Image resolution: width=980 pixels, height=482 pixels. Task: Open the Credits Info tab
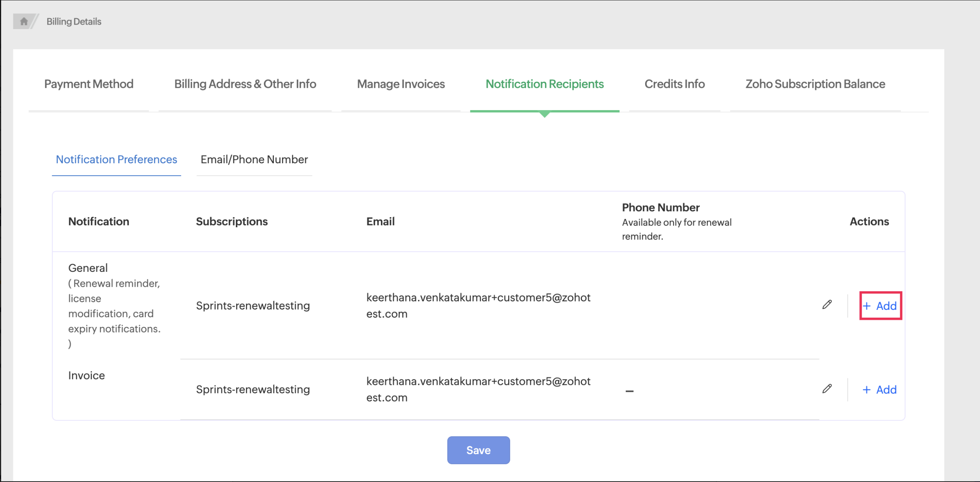pyautogui.click(x=674, y=84)
